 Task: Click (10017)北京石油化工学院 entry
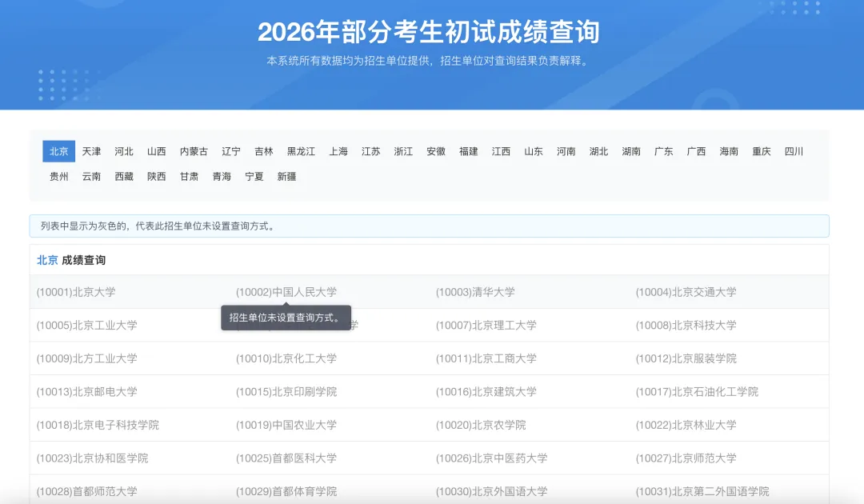(x=697, y=392)
